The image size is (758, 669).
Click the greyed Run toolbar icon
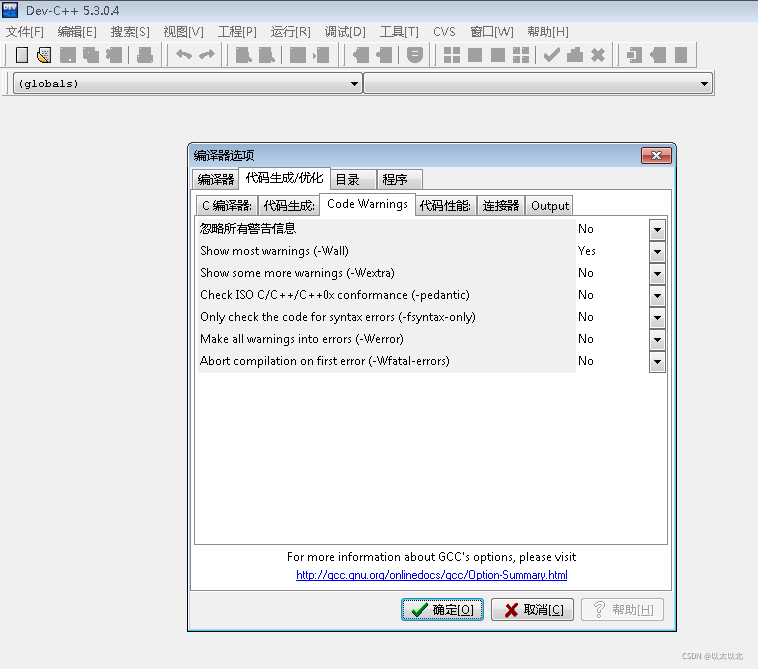(x=475, y=55)
